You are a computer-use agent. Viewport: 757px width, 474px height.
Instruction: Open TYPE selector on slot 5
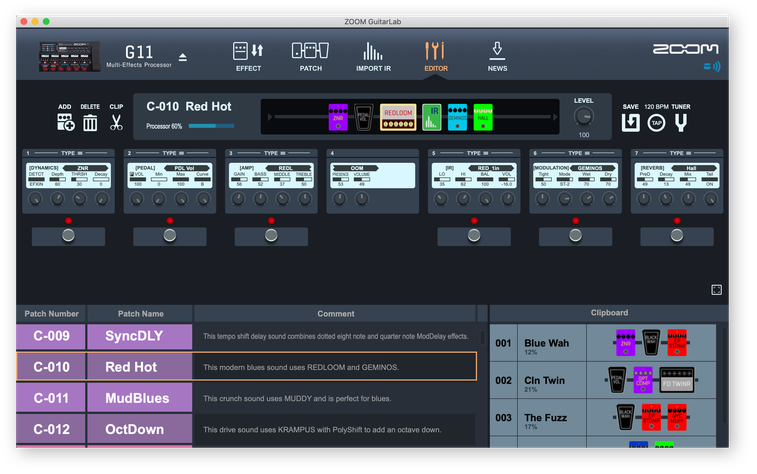[477, 153]
